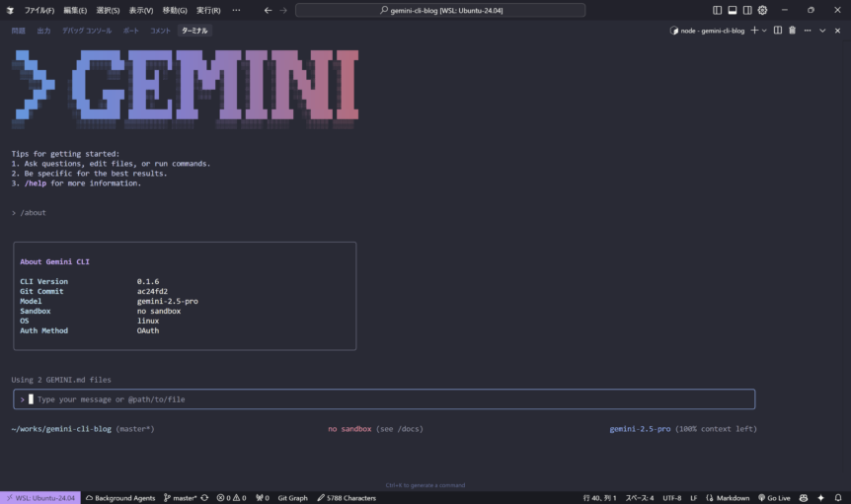Click the gemini-cli-blog command center search box
This screenshot has width=851, height=504.
(440, 10)
